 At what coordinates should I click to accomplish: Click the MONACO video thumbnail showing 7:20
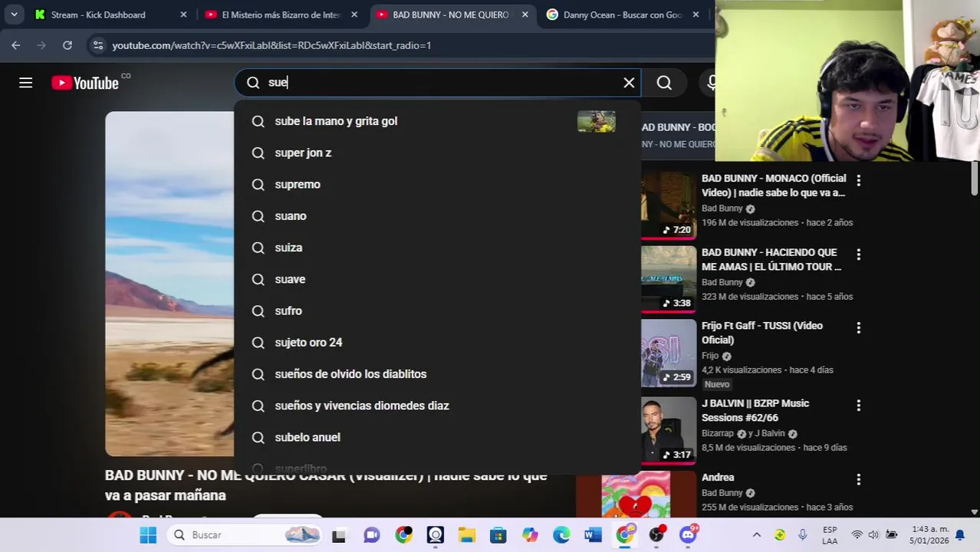click(669, 205)
